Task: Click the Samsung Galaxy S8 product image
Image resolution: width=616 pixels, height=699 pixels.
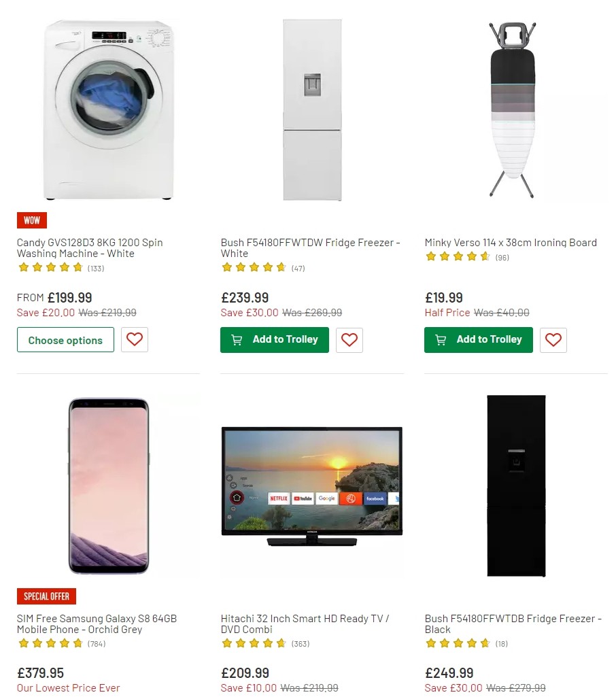Action: tap(107, 485)
